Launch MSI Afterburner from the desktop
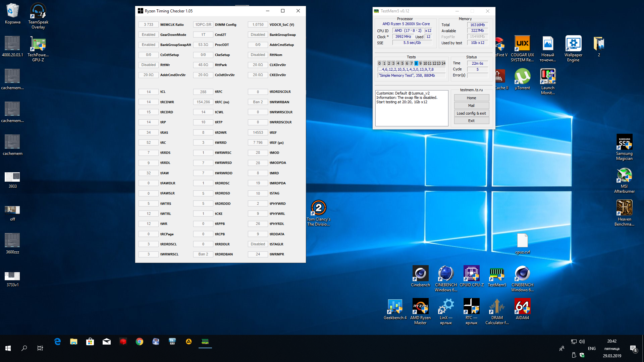Image resolution: width=644 pixels, height=362 pixels. pos(624,175)
